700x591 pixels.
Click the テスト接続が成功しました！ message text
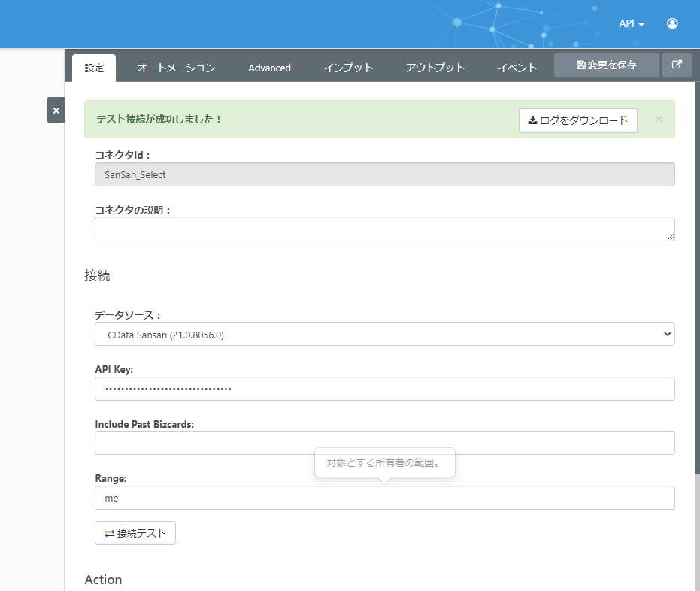[x=159, y=120]
